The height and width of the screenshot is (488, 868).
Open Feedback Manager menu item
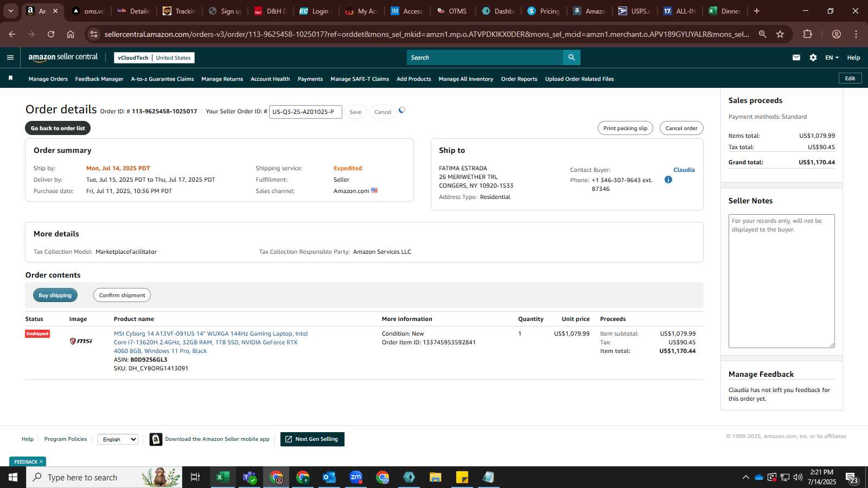click(x=99, y=79)
